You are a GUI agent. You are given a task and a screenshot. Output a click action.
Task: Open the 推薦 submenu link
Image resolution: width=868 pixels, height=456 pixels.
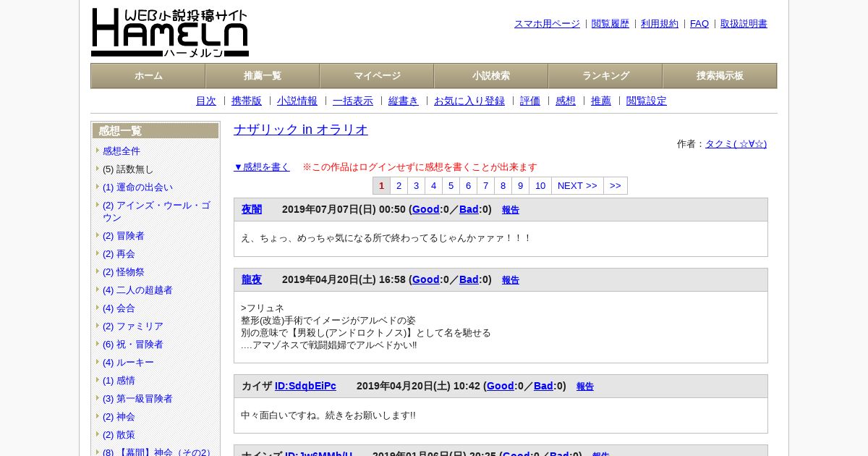pos(601,101)
